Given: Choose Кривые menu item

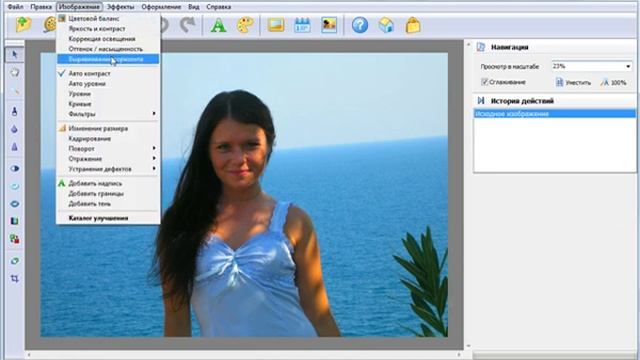Looking at the screenshot, I should [108, 104].
